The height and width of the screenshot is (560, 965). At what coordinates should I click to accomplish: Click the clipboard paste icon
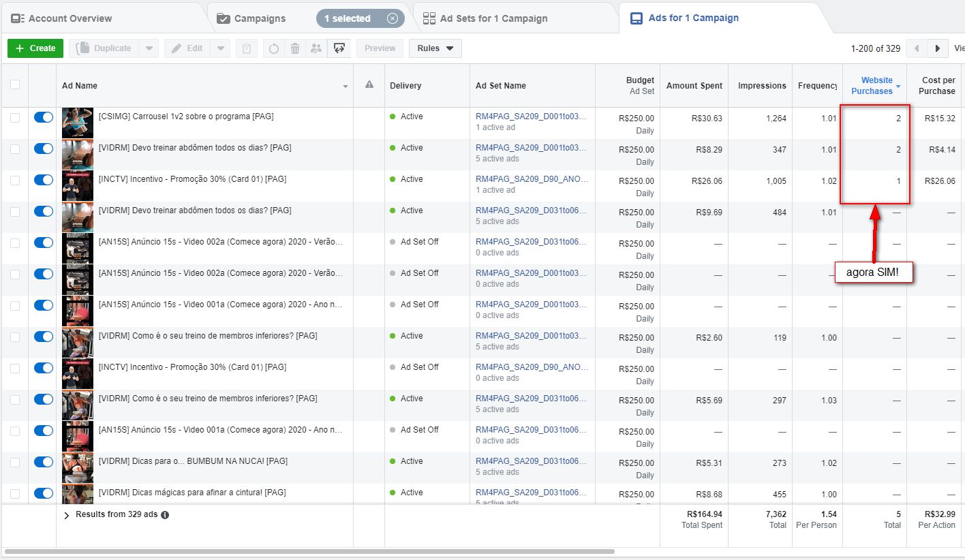tap(247, 48)
